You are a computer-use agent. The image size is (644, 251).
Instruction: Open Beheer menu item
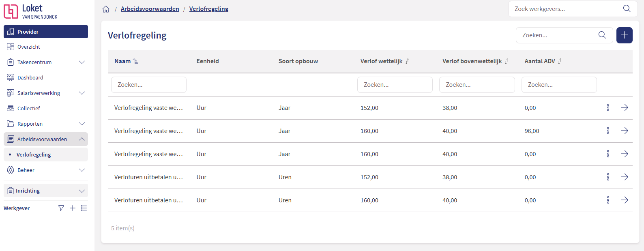(x=46, y=170)
